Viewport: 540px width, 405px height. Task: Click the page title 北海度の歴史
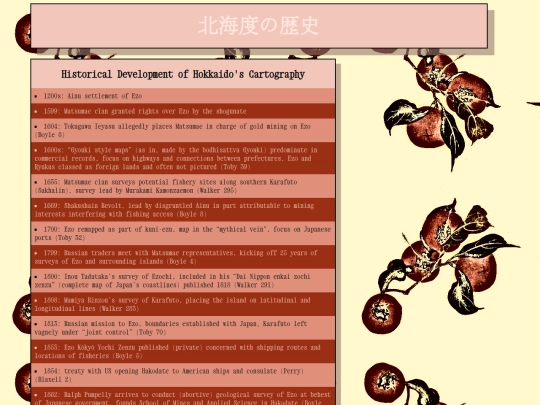point(259,26)
